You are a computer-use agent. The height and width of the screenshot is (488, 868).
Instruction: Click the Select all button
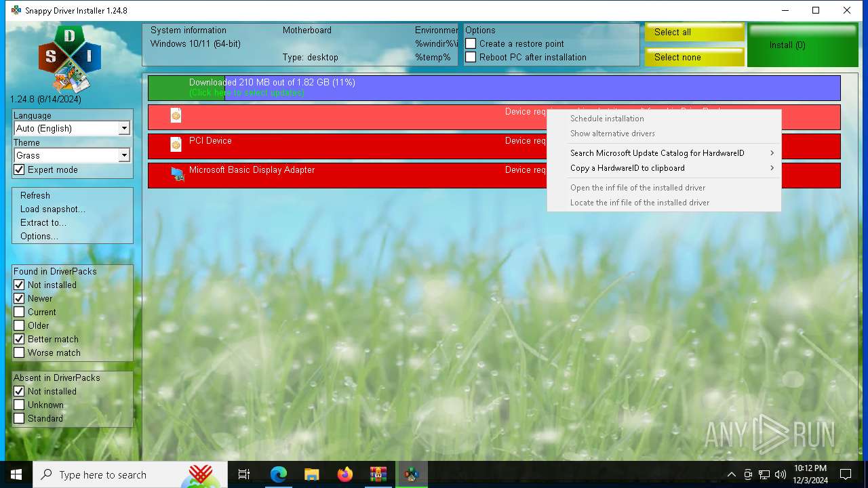pos(694,32)
